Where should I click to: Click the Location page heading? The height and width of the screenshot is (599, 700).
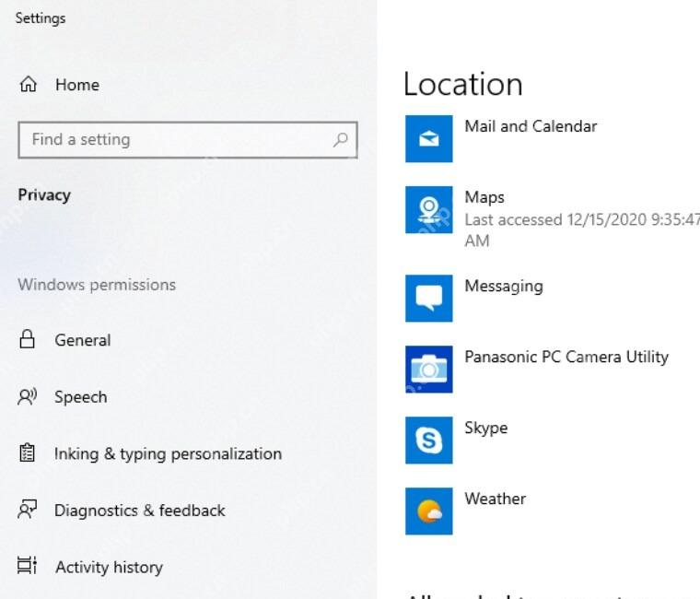tap(463, 84)
